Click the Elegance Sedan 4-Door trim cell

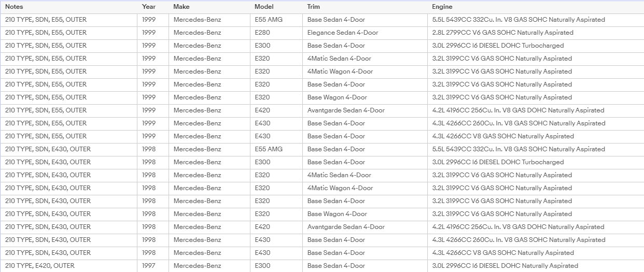click(365, 33)
